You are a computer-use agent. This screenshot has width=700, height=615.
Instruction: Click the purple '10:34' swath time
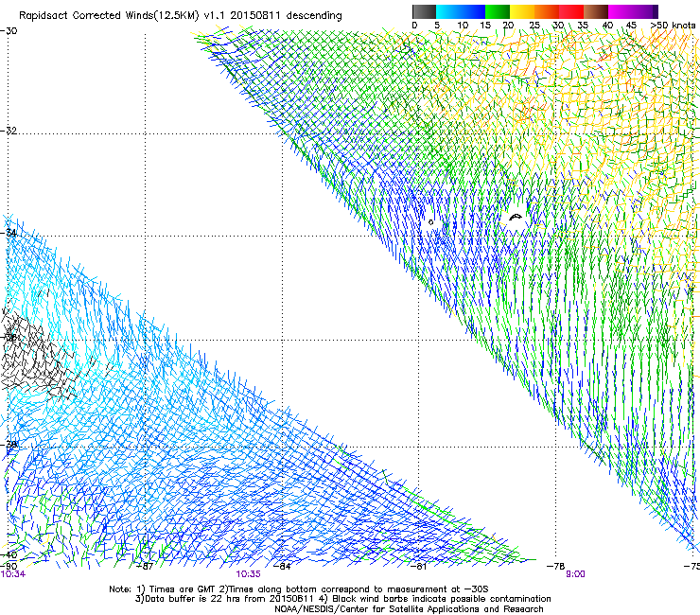[x=13, y=574]
